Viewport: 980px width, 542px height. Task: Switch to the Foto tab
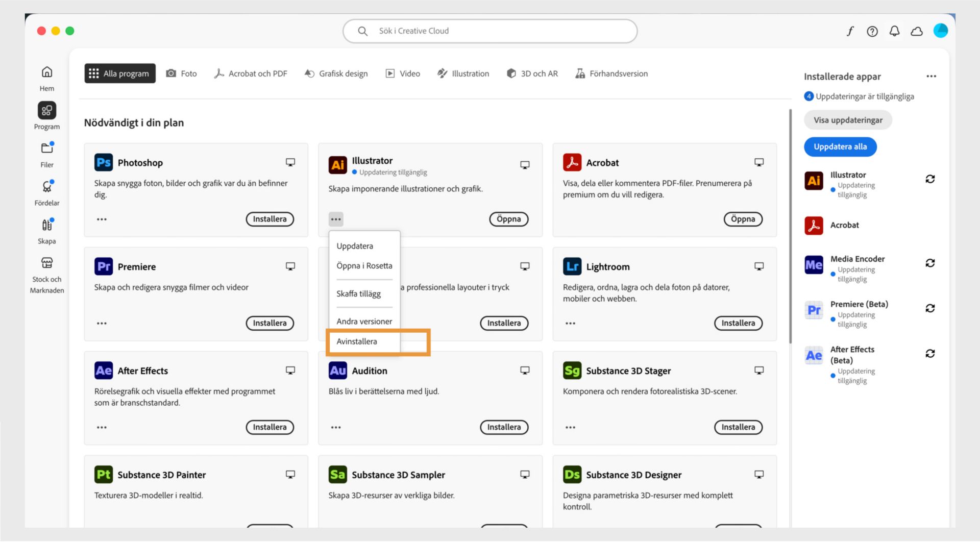182,73
